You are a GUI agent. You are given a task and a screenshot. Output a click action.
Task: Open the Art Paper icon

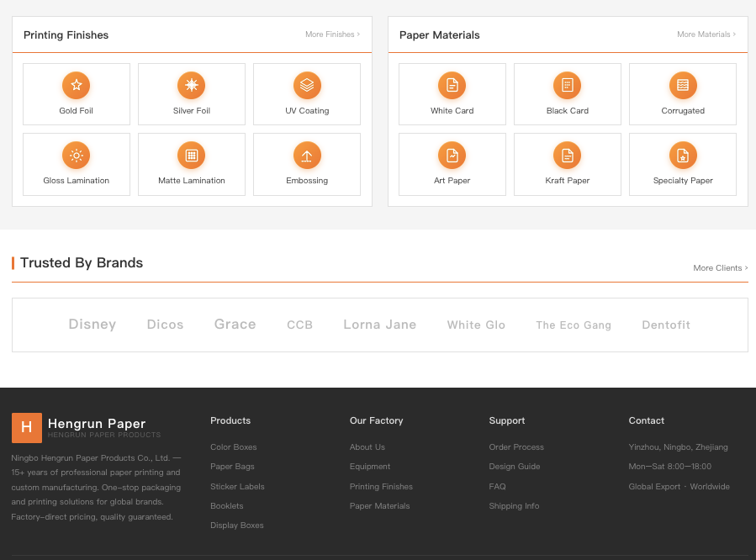[x=452, y=156]
